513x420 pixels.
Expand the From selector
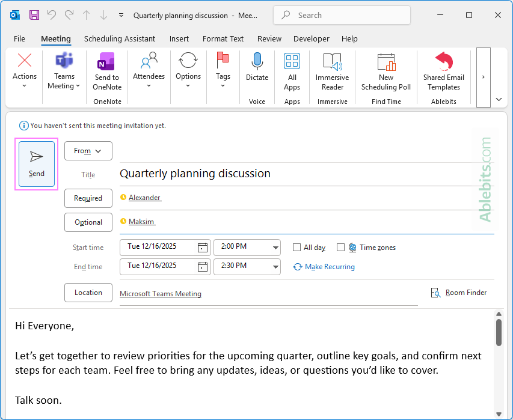click(88, 151)
